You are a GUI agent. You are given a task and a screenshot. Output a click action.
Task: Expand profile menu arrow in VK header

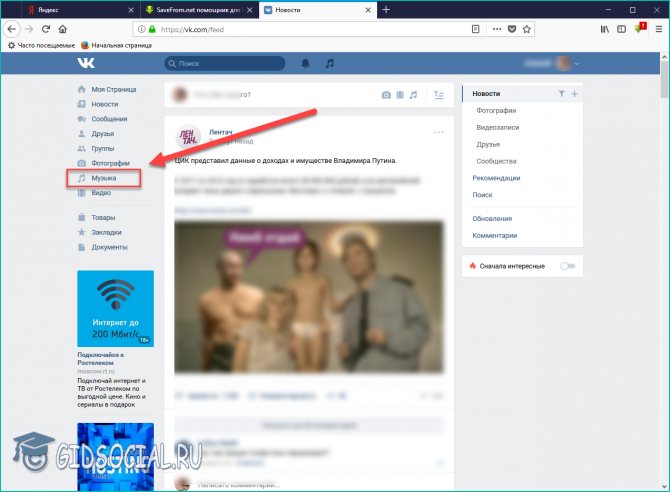(577, 64)
